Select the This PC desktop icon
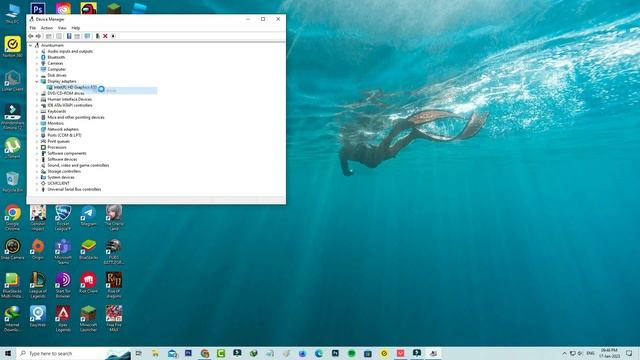The height and width of the screenshot is (360, 640). 13,13
